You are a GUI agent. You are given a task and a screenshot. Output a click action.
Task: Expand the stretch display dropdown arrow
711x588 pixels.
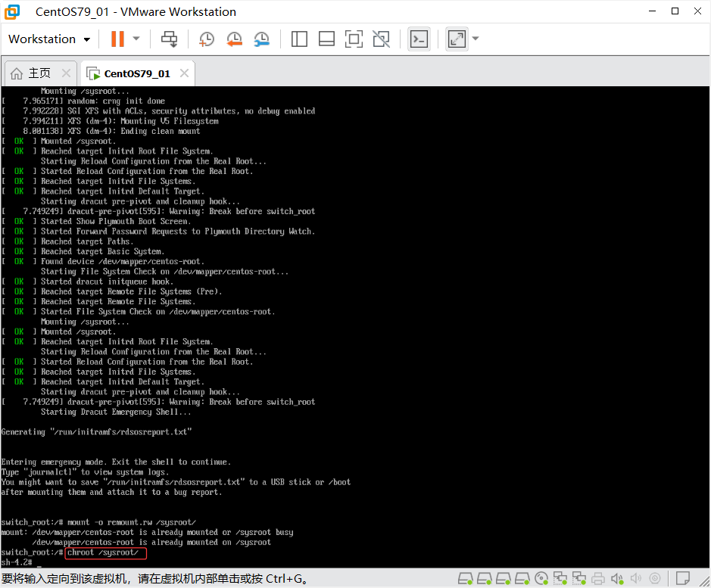[476, 39]
